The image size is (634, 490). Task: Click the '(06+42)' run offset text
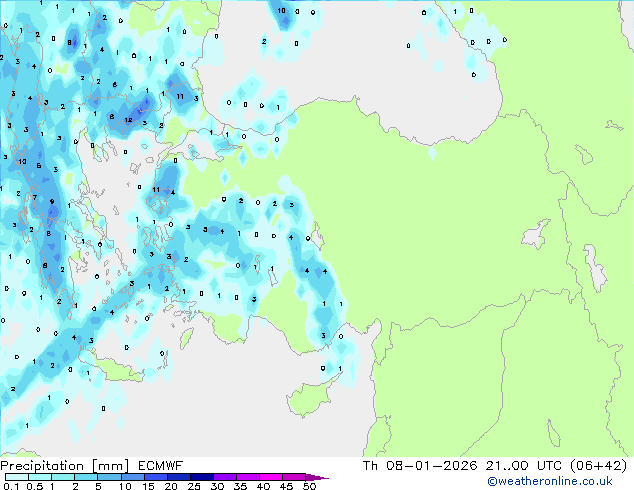point(599,466)
